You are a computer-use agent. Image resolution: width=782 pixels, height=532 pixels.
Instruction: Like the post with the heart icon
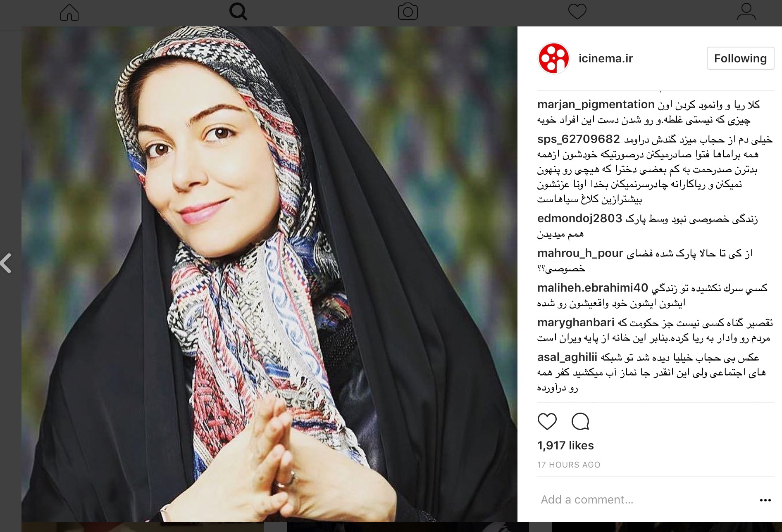pos(547,421)
